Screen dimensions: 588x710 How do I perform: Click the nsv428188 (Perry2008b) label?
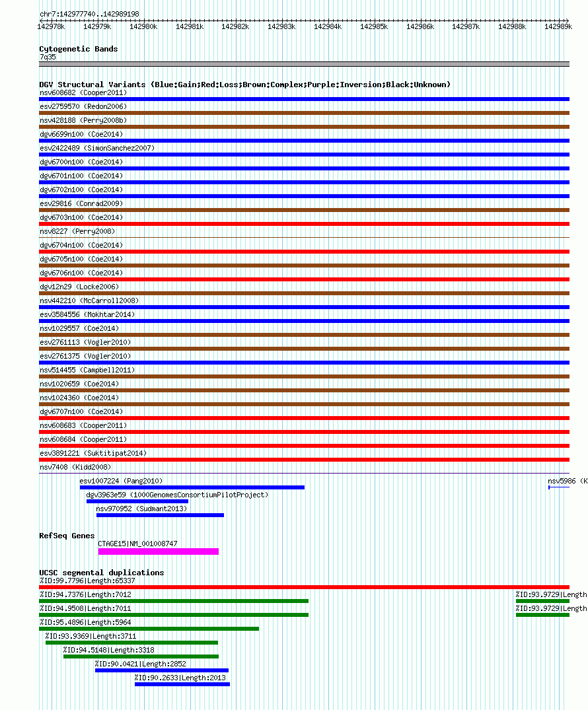[x=83, y=120]
